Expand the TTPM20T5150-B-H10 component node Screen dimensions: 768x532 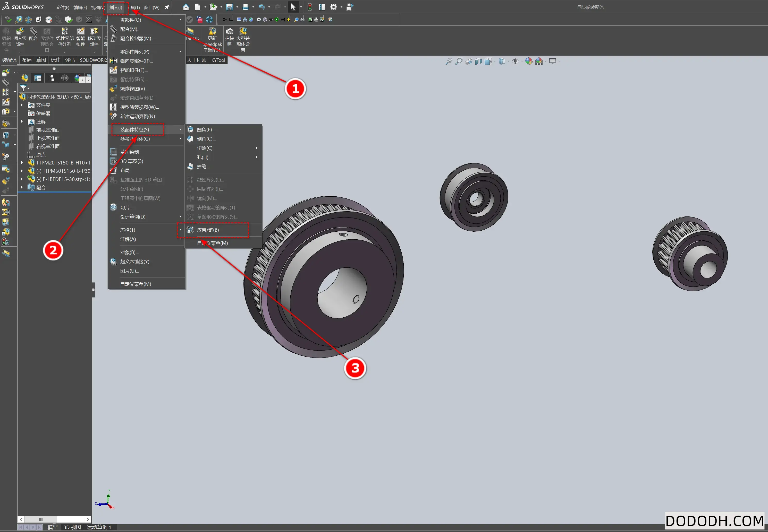point(22,163)
